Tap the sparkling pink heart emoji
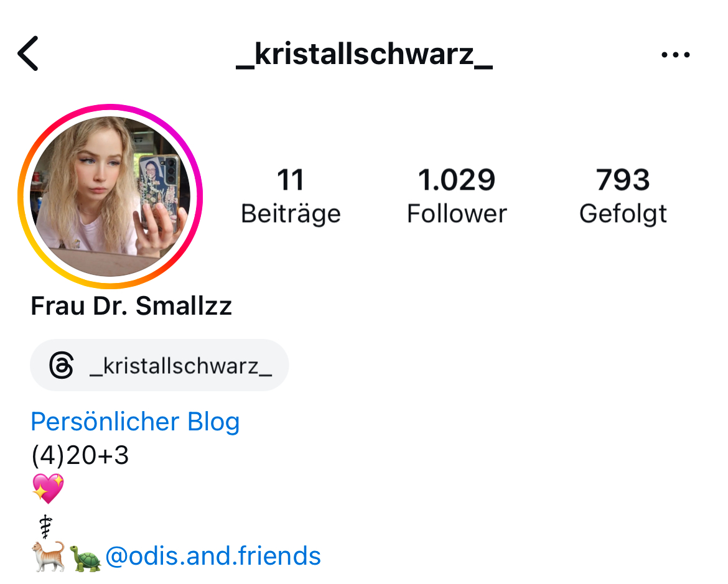The height and width of the screenshot is (584, 728). 48,488
